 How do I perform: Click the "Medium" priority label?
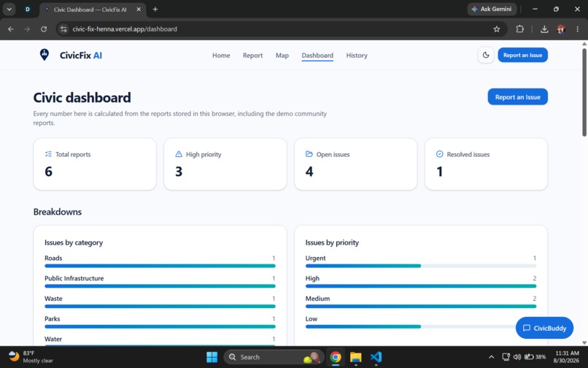tap(317, 299)
